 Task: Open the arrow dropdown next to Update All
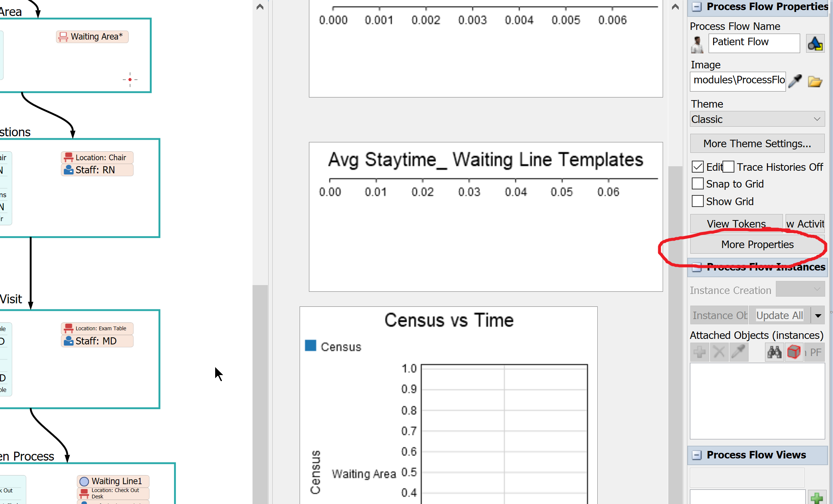click(818, 316)
